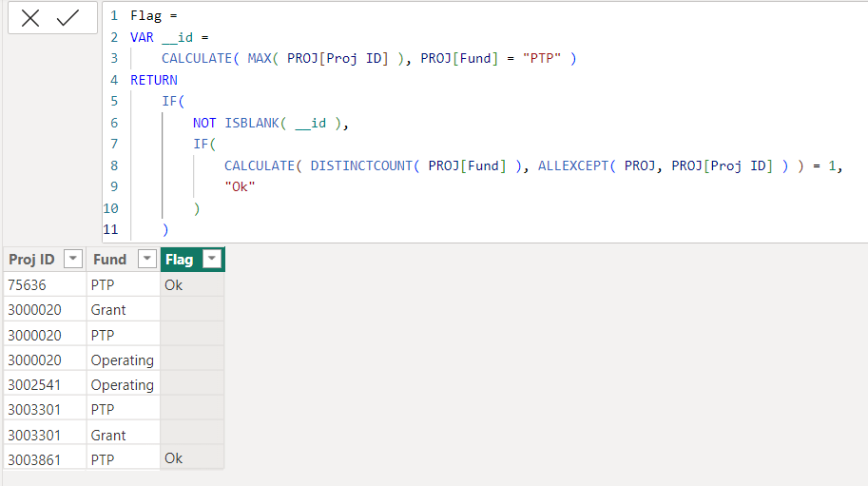The width and height of the screenshot is (868, 486).
Task: Click the RETURN keyword in the formula
Action: [154, 80]
